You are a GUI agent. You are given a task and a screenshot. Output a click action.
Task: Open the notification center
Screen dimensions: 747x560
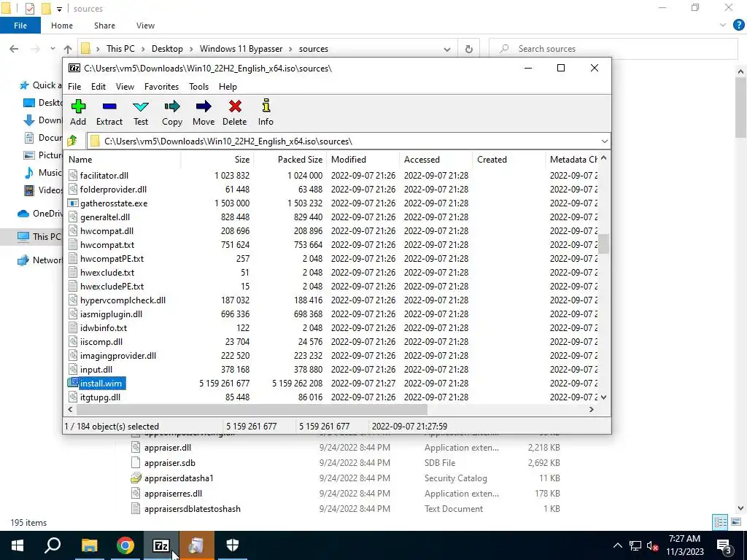[x=725, y=546]
